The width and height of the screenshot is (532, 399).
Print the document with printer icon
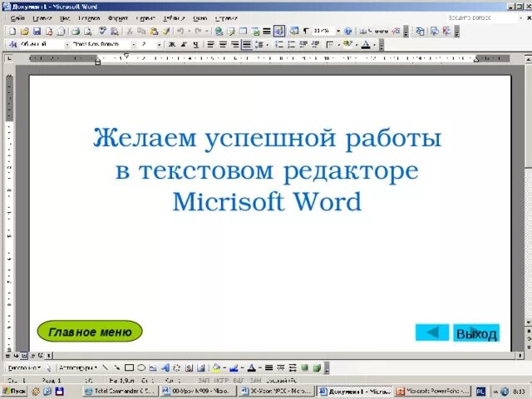click(76, 32)
